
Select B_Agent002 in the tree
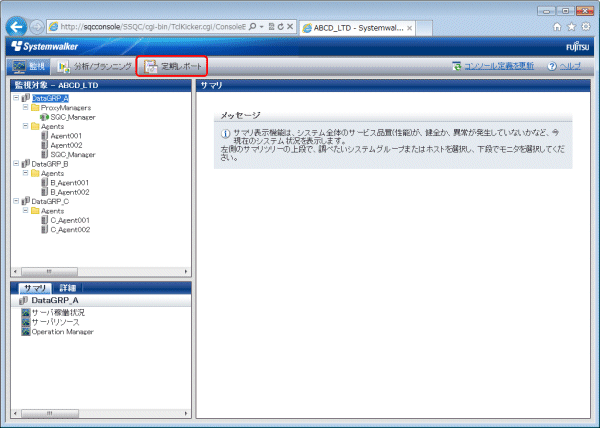coord(70,192)
